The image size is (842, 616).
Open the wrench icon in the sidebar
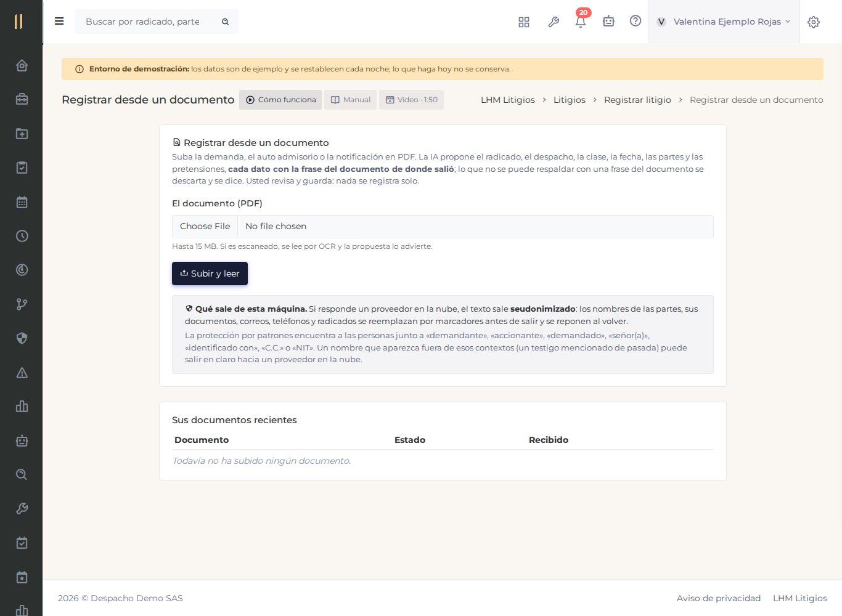pyautogui.click(x=22, y=509)
